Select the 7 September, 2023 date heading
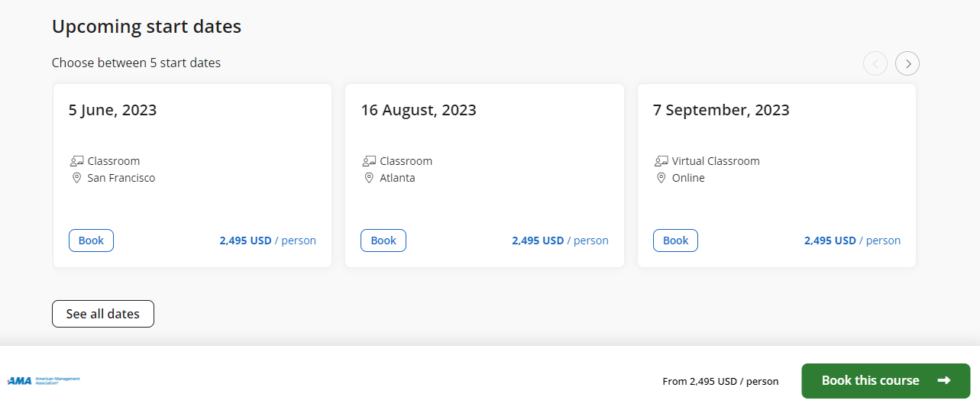This screenshot has width=980, height=410. click(721, 110)
